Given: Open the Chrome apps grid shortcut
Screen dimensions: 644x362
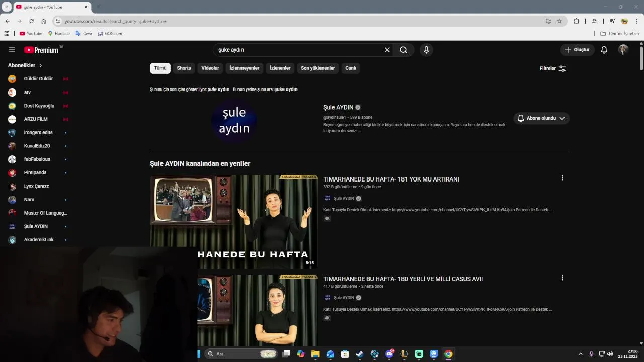Looking at the screenshot, I should tap(7, 33).
